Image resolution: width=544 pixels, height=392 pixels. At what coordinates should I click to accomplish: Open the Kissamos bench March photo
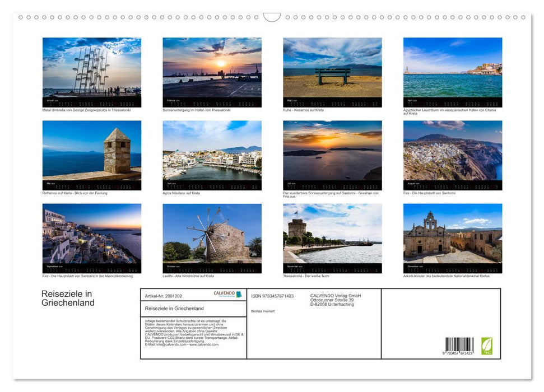[x=332, y=68]
